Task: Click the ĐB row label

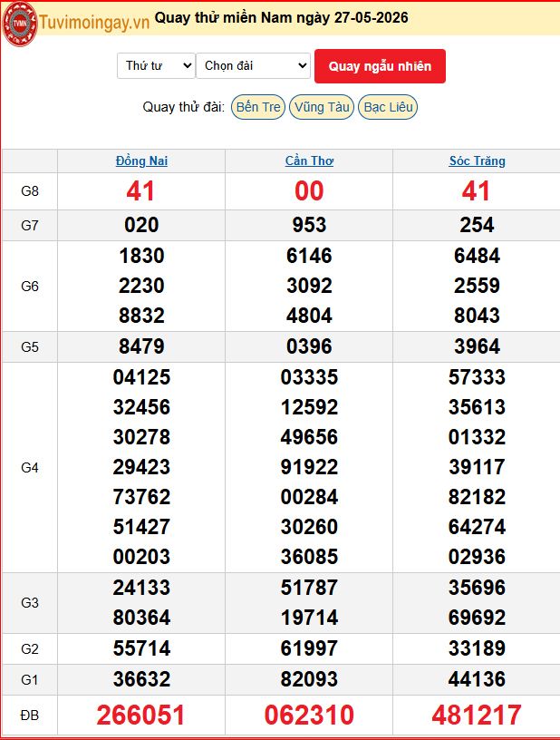Action: tap(30, 716)
